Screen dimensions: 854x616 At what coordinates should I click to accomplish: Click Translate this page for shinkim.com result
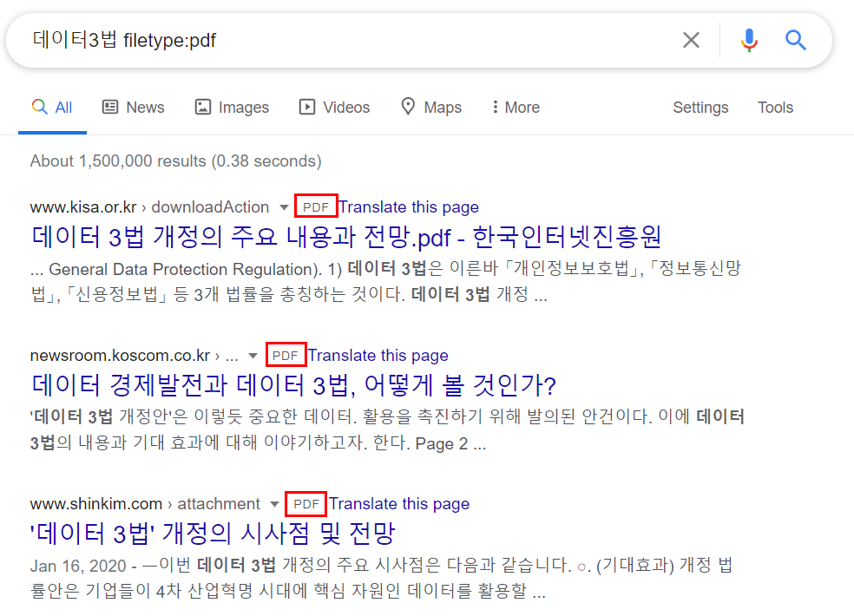pyautogui.click(x=399, y=504)
